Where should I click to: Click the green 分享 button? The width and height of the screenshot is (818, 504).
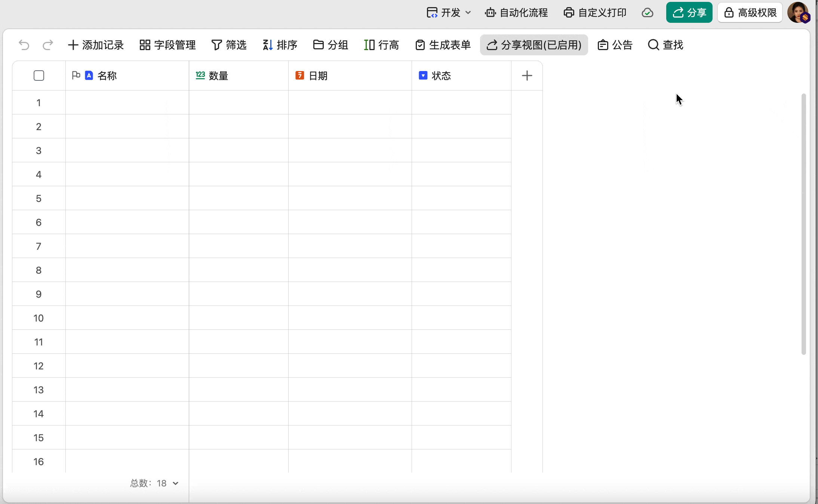pos(689,13)
